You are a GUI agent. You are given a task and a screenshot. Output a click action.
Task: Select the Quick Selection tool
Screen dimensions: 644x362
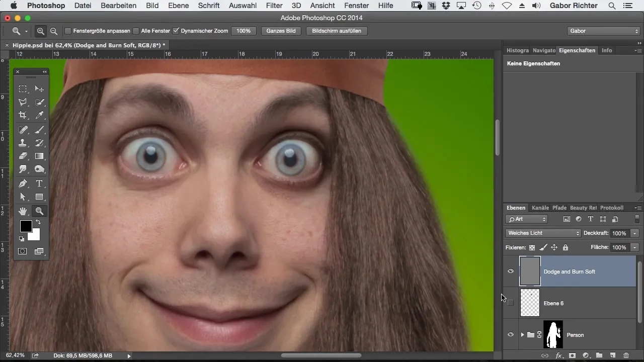click(39, 102)
